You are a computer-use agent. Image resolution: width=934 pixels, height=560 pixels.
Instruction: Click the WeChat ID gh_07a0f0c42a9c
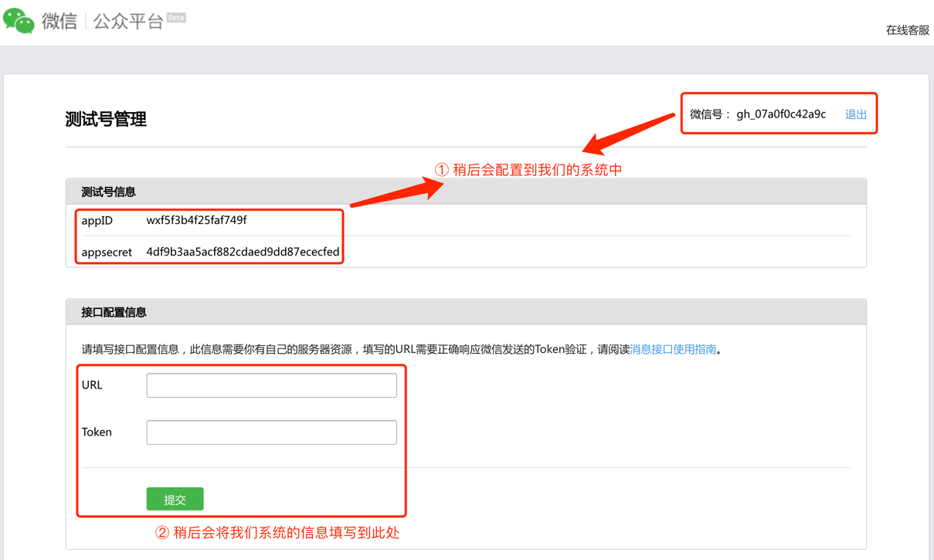[780, 114]
